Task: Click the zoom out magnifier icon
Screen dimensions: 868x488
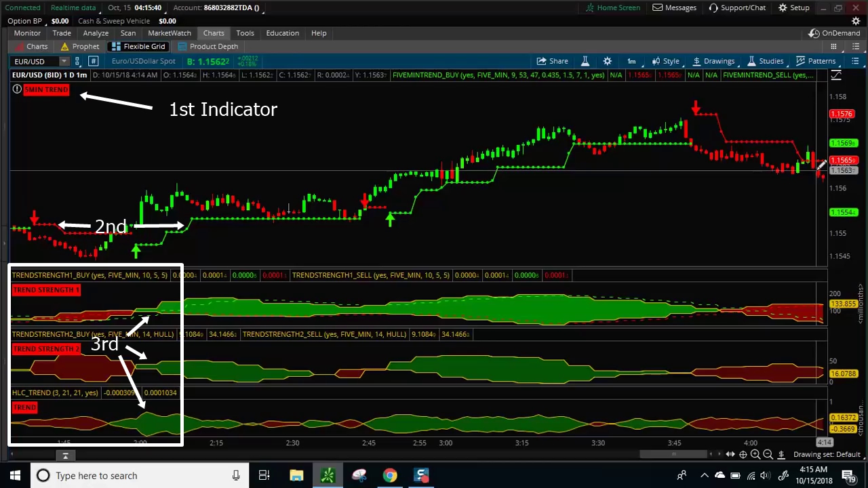Action: (768, 455)
